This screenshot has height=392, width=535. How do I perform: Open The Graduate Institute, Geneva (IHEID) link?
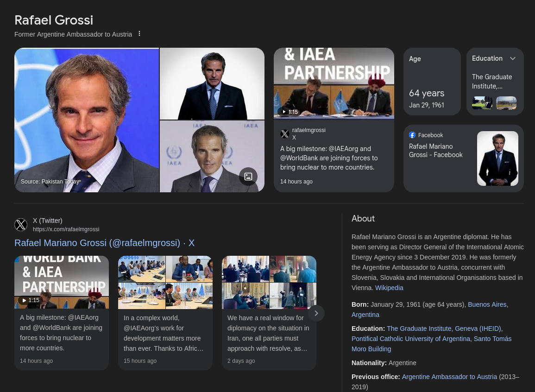pos(444,329)
